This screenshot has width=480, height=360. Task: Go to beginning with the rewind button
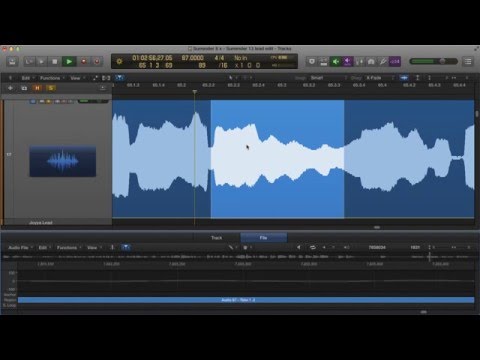[x=29, y=62]
